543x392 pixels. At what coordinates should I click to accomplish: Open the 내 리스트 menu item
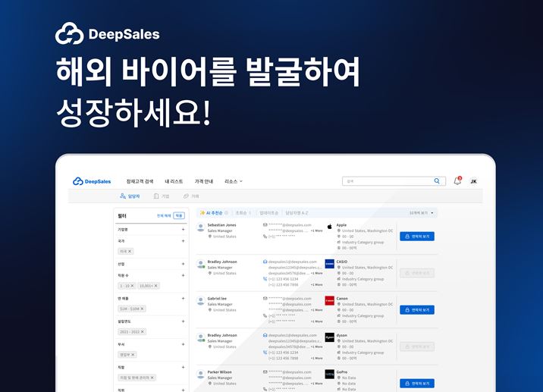coord(174,181)
